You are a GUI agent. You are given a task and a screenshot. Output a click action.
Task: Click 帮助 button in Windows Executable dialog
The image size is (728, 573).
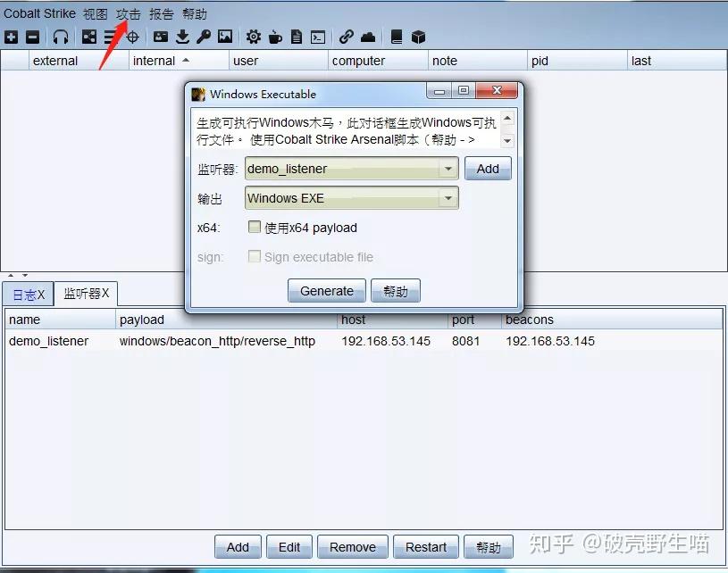coord(396,291)
